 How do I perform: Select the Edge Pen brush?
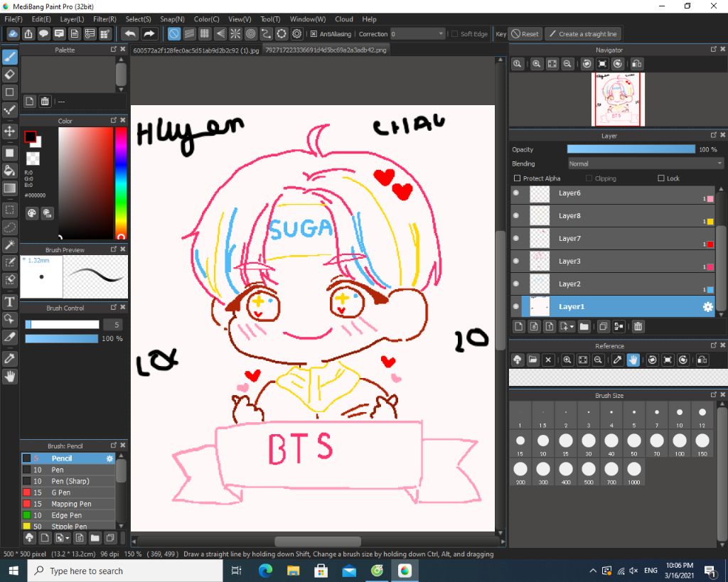(68, 515)
